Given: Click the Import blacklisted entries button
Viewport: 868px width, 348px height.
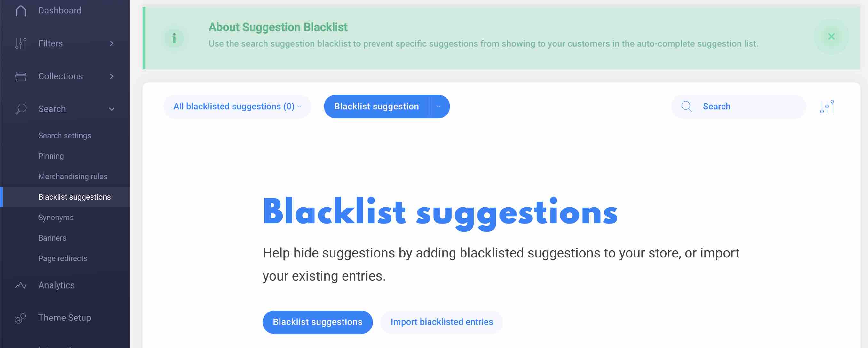Looking at the screenshot, I should click(442, 322).
